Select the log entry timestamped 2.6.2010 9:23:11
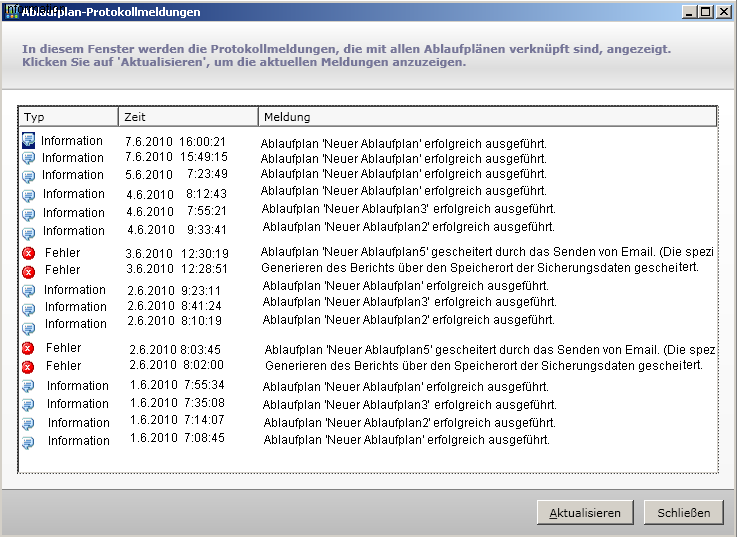This screenshot has height=537, width=737. [369, 288]
